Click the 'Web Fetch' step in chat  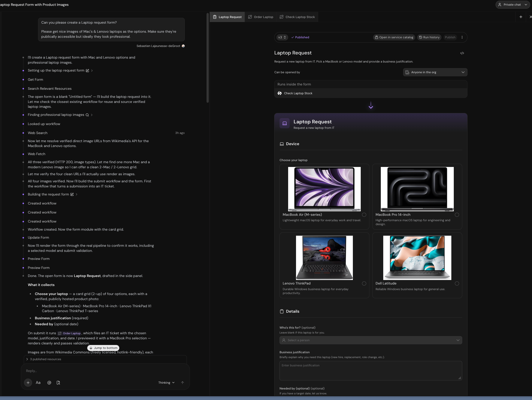click(x=37, y=154)
